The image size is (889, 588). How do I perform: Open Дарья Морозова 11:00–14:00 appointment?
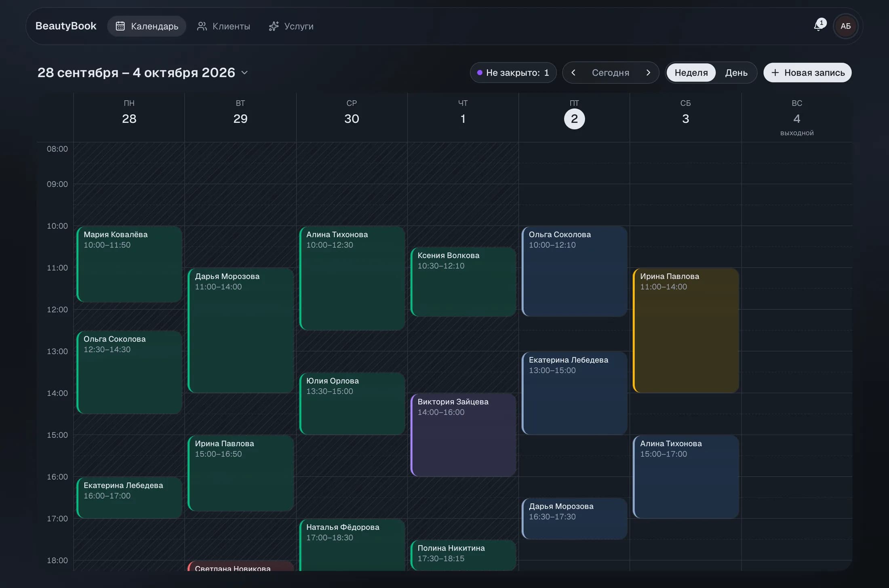pos(241,330)
